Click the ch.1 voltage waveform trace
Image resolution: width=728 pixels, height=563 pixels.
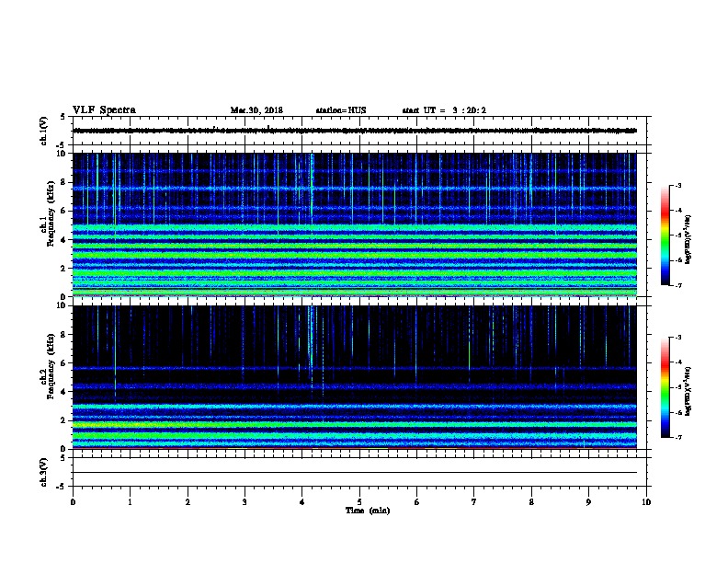coord(355,131)
